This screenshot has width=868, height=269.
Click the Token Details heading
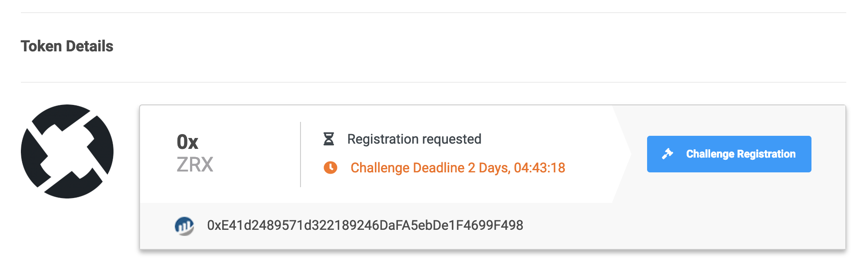(x=67, y=46)
